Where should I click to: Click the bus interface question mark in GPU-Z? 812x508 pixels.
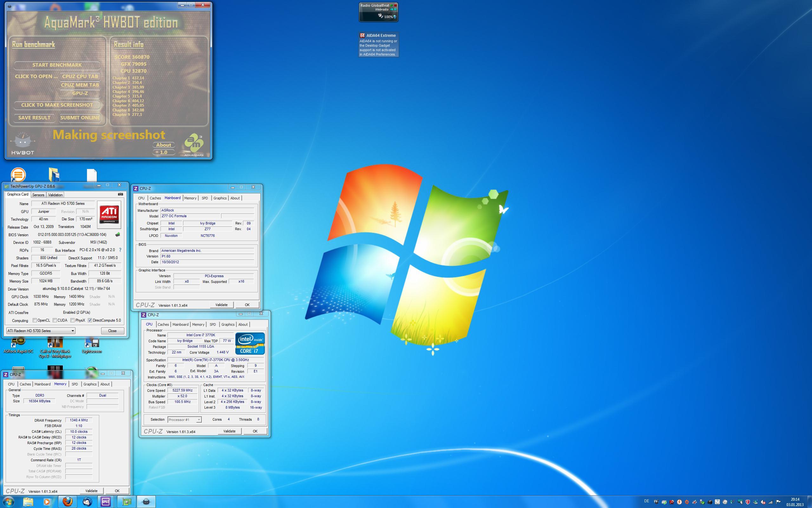pos(120,250)
